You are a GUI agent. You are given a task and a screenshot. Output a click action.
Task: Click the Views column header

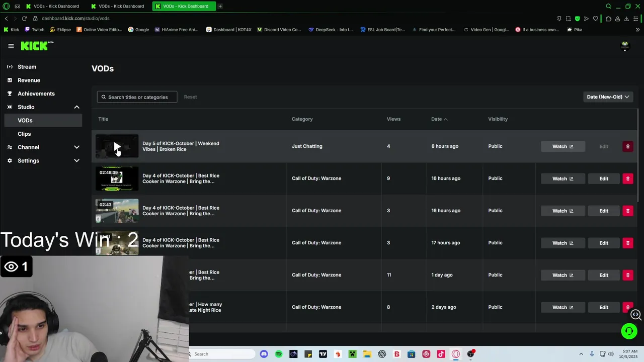393,119
